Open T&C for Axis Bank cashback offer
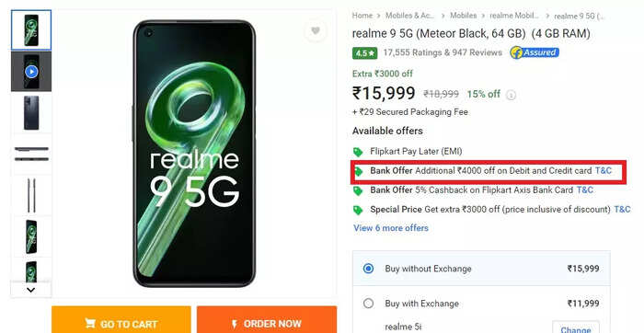The width and height of the screenshot is (644, 333). [x=585, y=189]
